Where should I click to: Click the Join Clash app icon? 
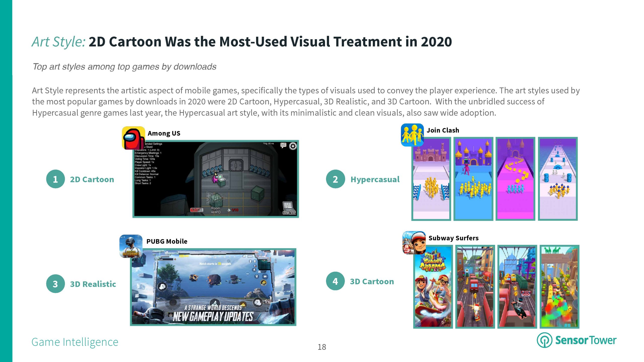point(412,135)
